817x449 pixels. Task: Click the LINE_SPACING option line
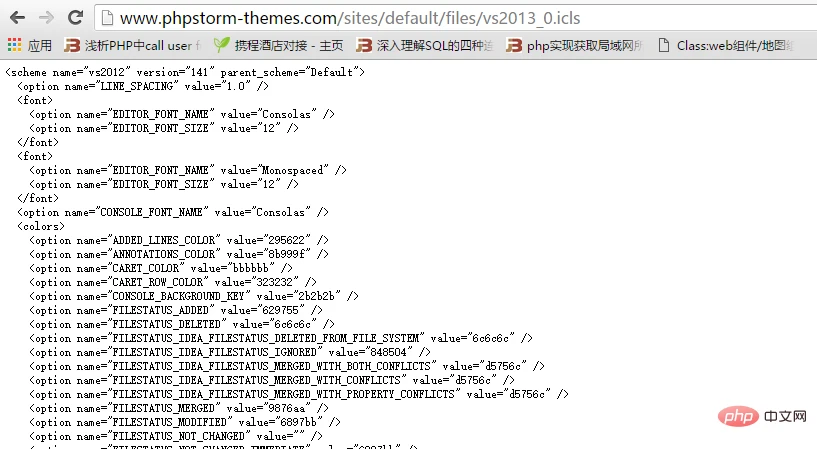point(143,86)
